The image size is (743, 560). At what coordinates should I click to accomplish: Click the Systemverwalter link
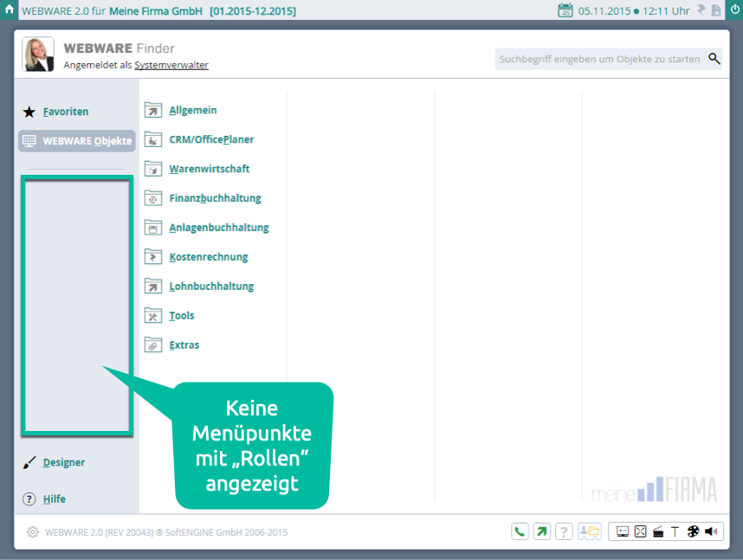point(171,65)
